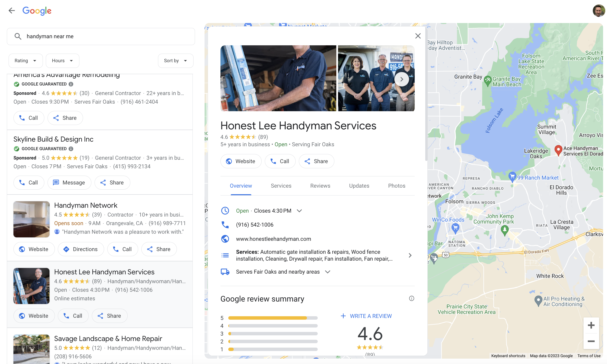The height and width of the screenshot is (364, 607).
Task: Switch to the Reviews tab
Action: coord(320,186)
